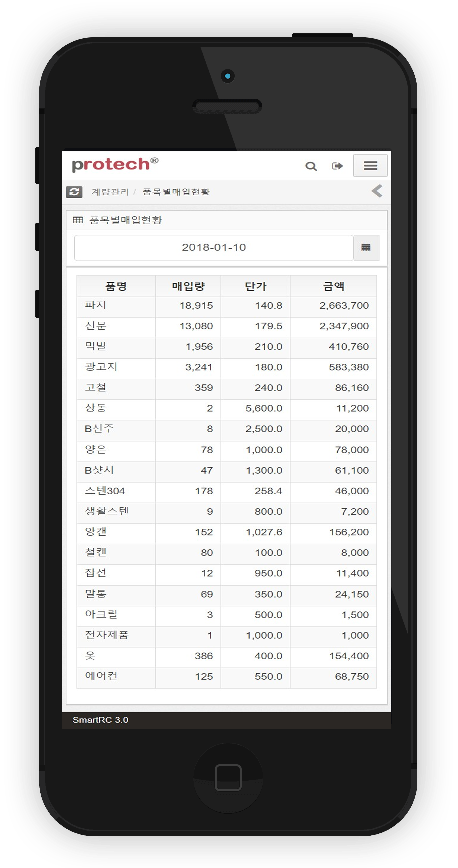
Task: Click the table icon beside 품목별매입현황 title
Action: click(78, 220)
